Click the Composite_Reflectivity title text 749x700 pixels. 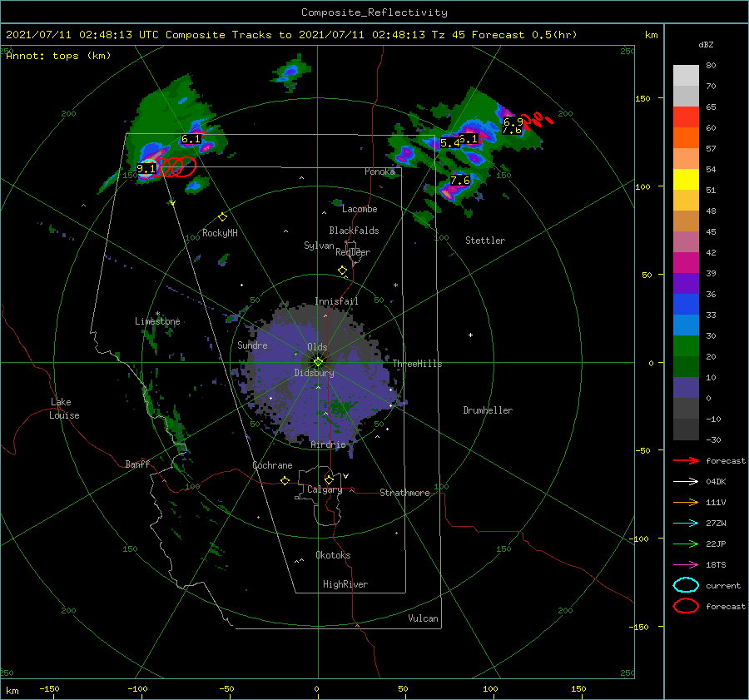pyautogui.click(x=374, y=12)
